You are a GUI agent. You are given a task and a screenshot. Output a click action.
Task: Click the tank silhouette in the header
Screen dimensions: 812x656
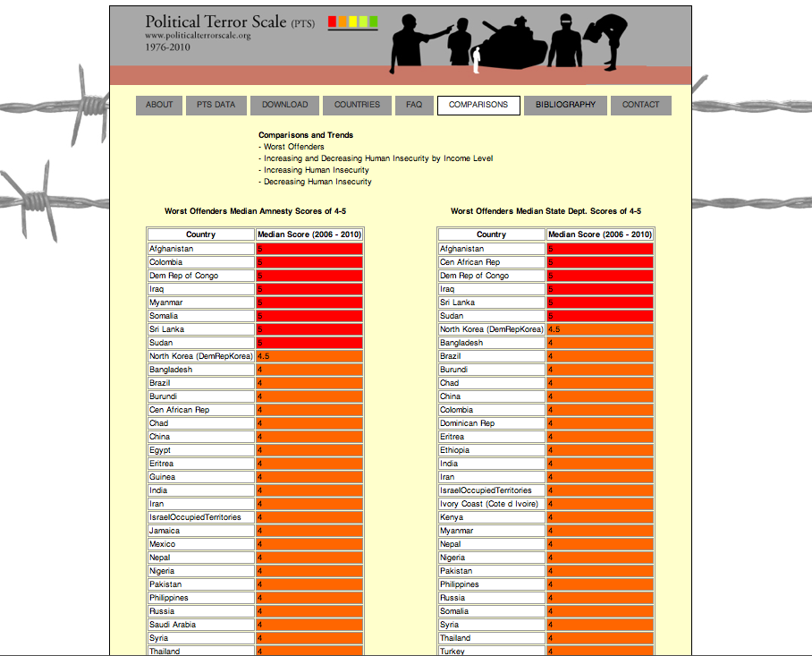(x=512, y=46)
